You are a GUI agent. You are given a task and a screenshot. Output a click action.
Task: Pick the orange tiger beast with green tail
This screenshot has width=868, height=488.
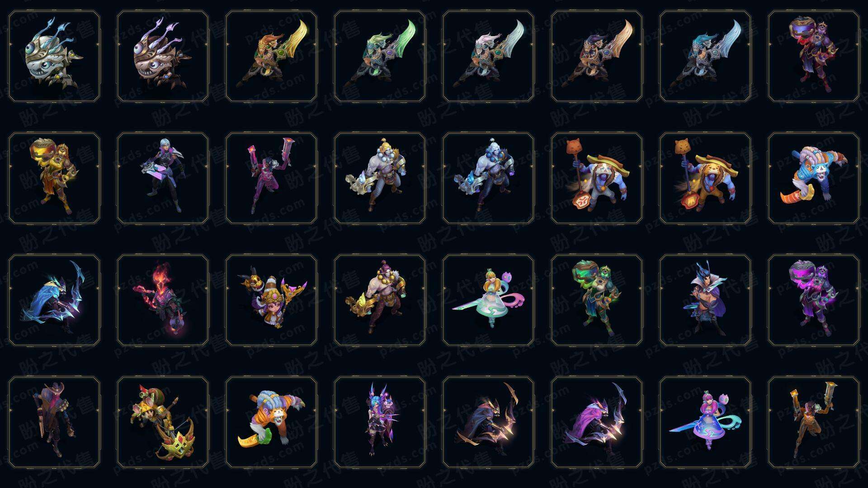point(271,422)
